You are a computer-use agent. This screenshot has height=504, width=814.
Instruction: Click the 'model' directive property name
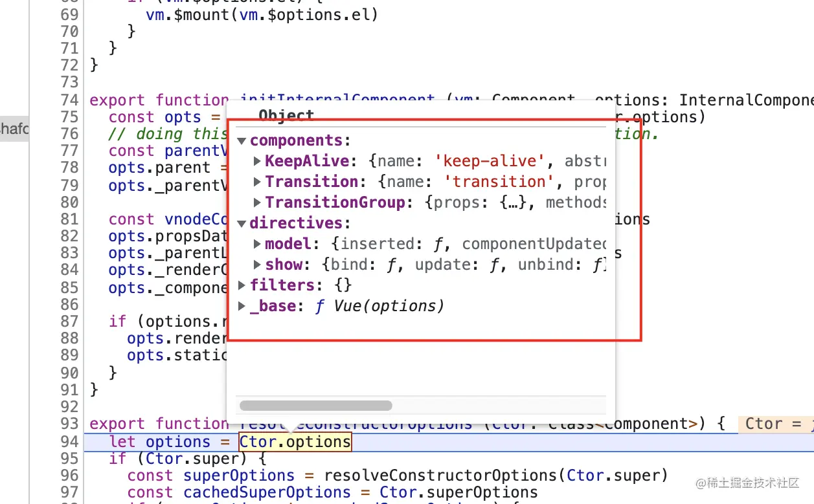point(288,244)
